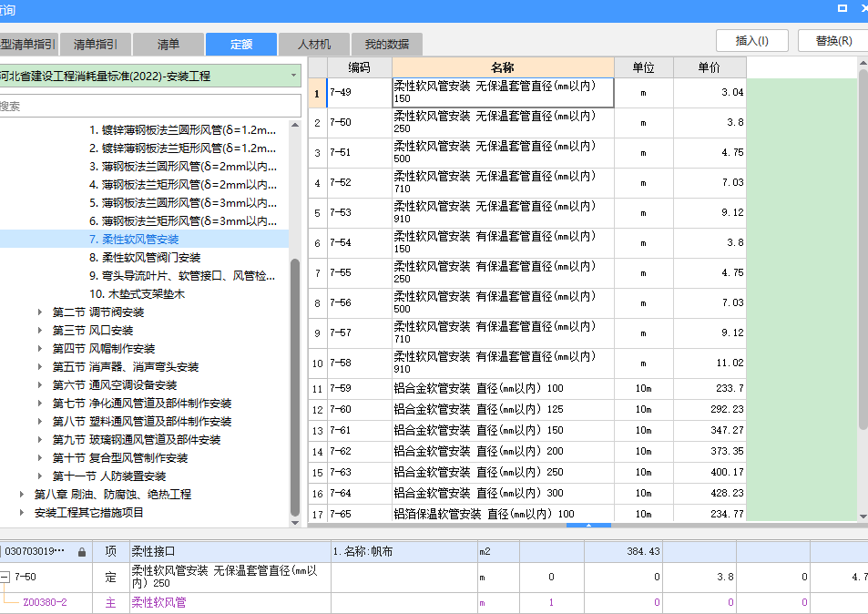The height and width of the screenshot is (614, 868).
Task: Select the 定额 tab
Action: point(241,45)
